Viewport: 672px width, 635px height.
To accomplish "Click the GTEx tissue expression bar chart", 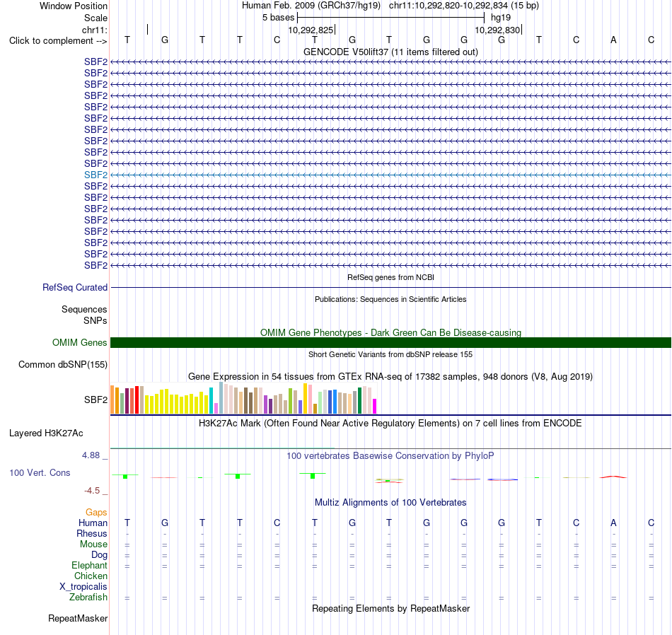I will click(243, 398).
